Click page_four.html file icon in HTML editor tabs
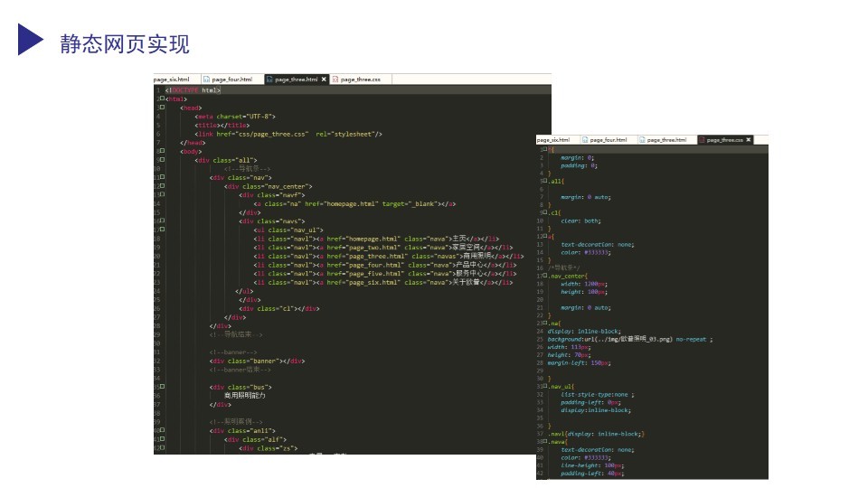 coord(206,80)
